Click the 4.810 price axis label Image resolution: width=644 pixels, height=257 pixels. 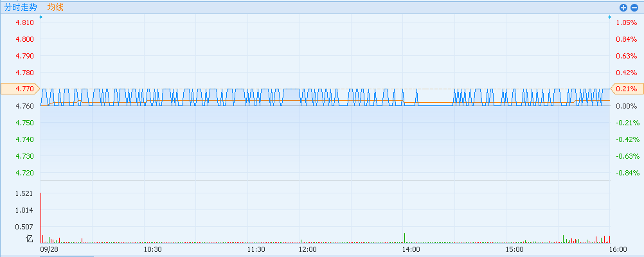(24, 22)
